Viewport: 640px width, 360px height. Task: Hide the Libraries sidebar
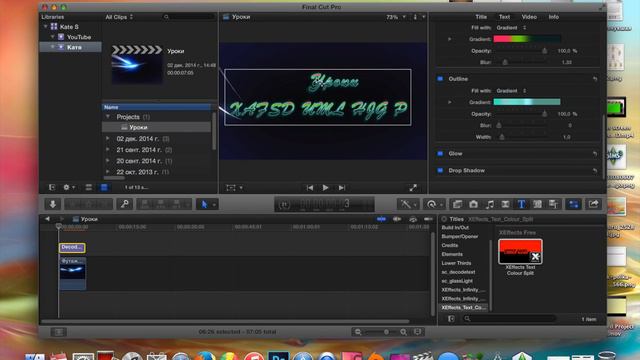click(52, 187)
